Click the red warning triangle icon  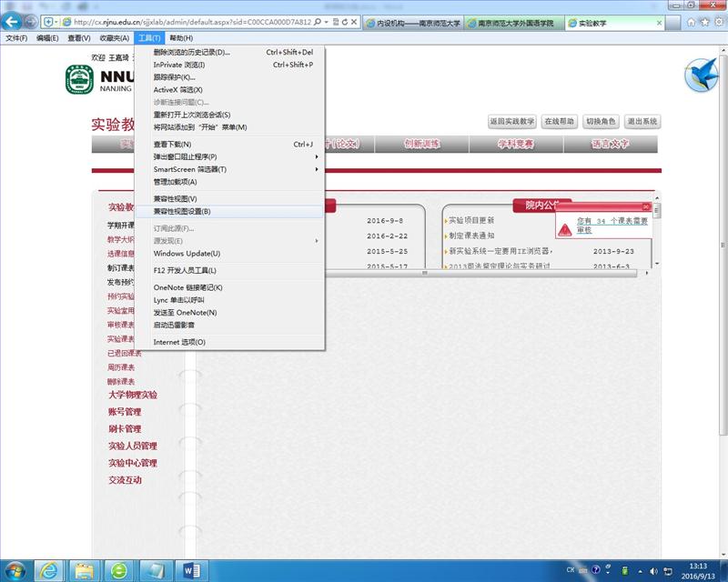click(566, 226)
